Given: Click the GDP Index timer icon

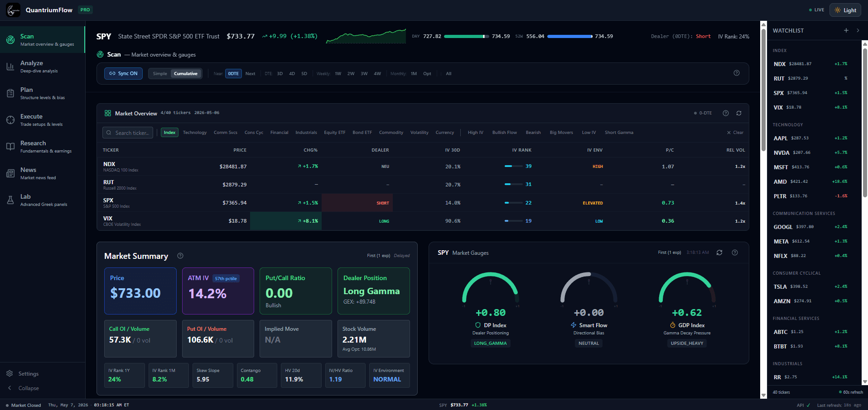Looking at the screenshot, I should coord(673,325).
